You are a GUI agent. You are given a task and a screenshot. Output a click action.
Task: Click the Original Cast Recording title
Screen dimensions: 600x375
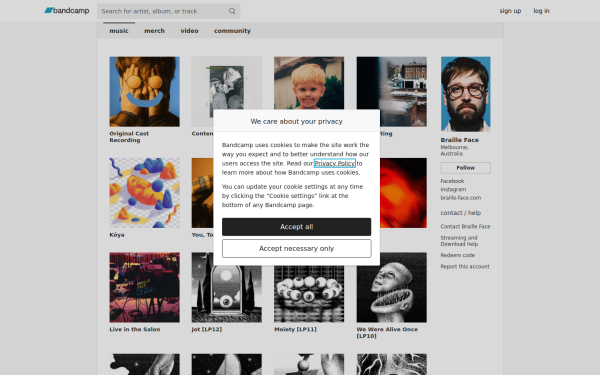point(129,137)
